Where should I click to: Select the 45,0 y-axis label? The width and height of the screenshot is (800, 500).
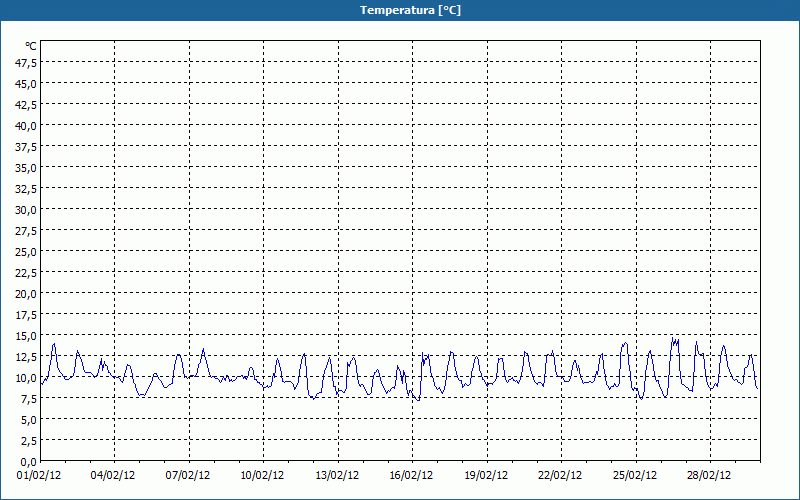(x=26, y=84)
